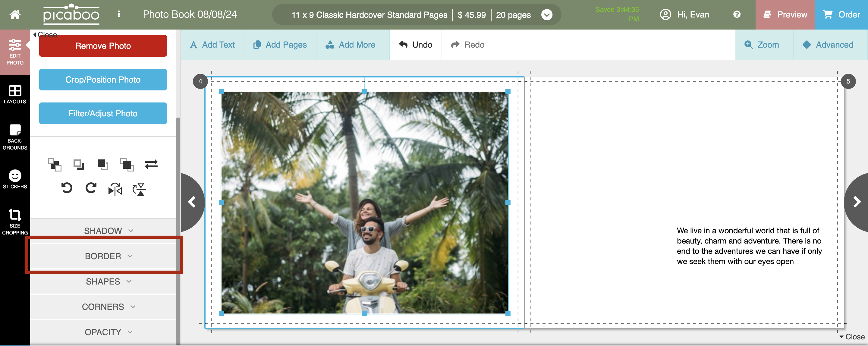Open the Hi, Evan account menu

pos(684,14)
